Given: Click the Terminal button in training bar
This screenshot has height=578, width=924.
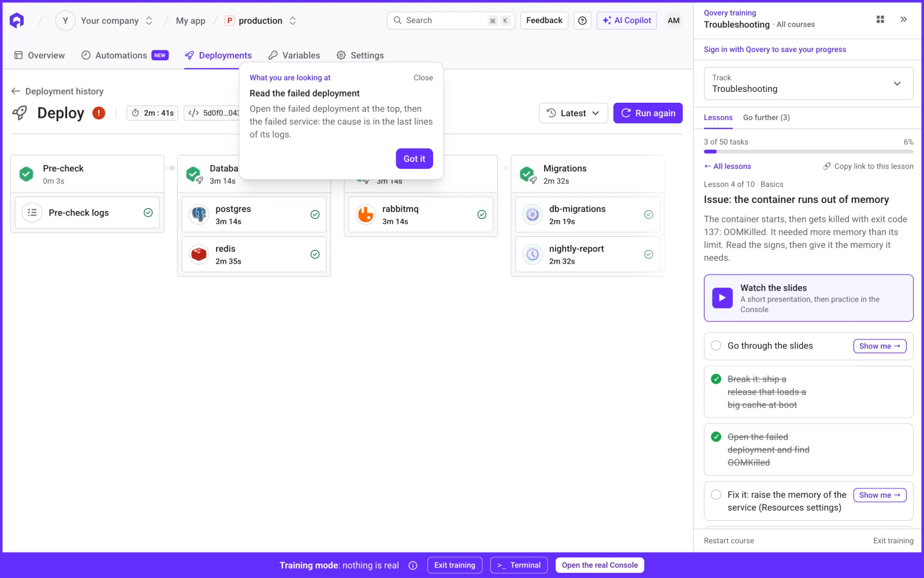Looking at the screenshot, I should (x=519, y=565).
